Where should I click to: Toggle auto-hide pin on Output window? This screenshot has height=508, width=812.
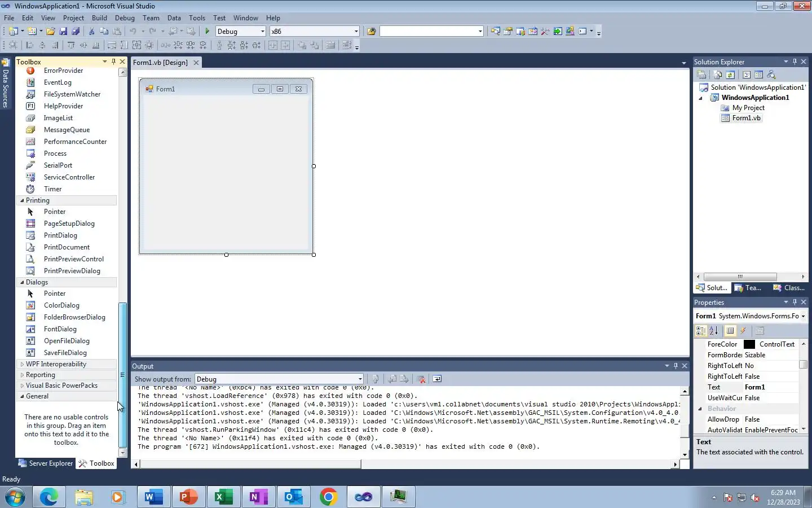tap(676, 366)
